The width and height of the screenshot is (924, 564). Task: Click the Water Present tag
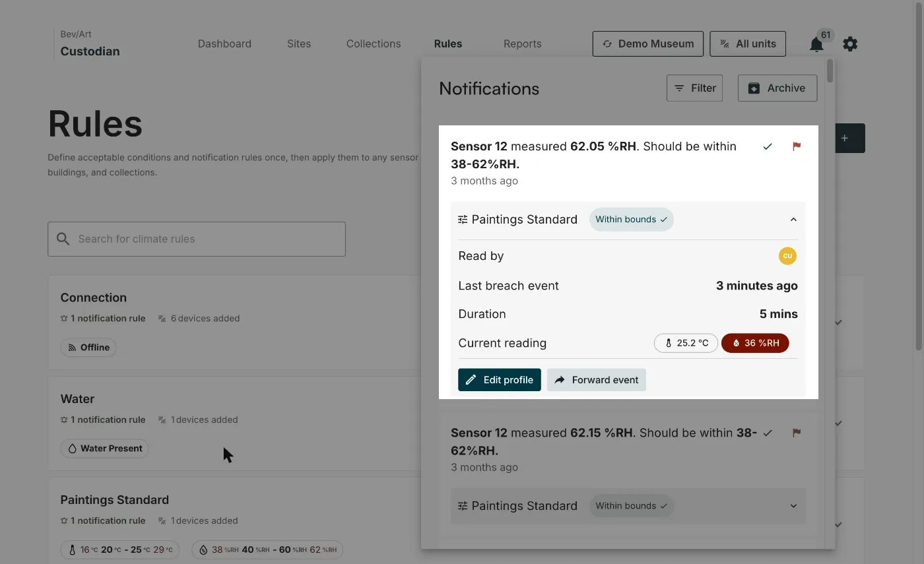[x=104, y=449]
